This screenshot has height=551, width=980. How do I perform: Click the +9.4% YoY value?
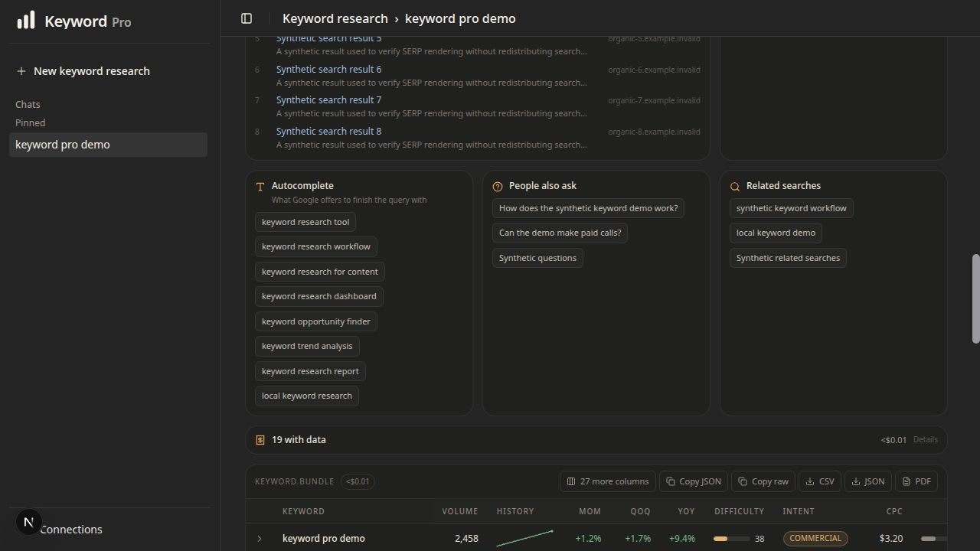tap(681, 539)
